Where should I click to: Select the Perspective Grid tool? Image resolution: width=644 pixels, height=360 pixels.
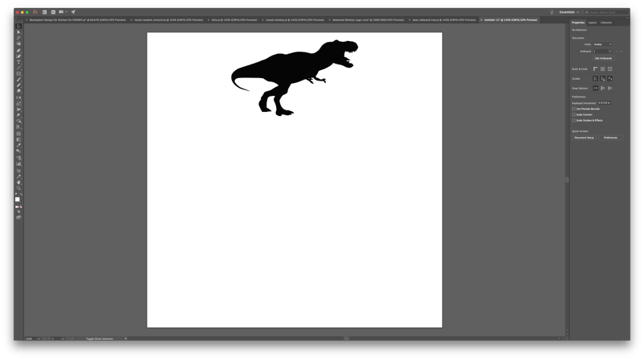(x=19, y=127)
